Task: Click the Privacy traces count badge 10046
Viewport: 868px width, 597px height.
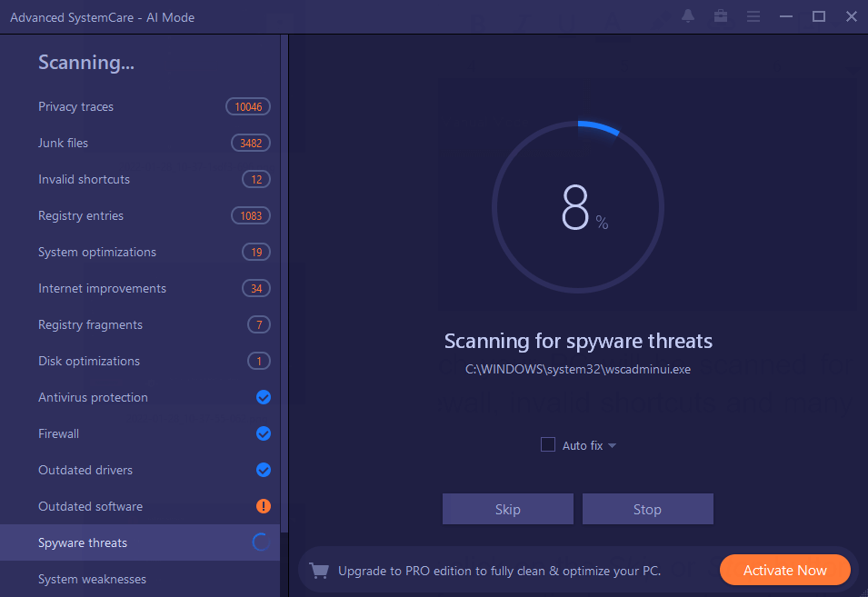Action: (x=248, y=107)
